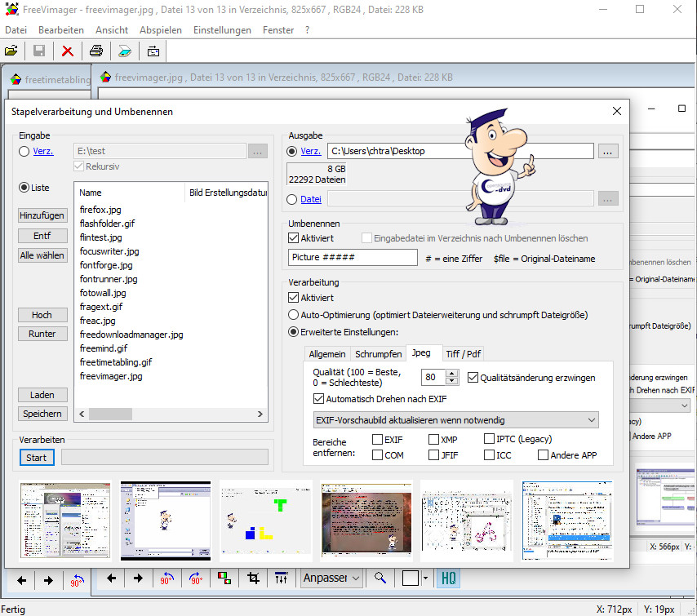Viewport: 697px width, 616px height.
Task: Select the crop tool icon
Action: [253, 578]
